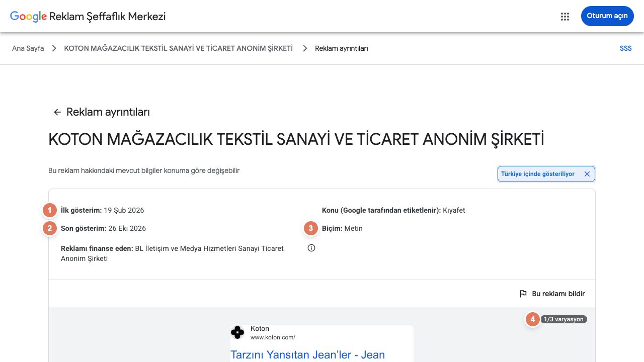Open Tarzını Yansıtan Jean'ler ad headline
This screenshot has height=362, width=644.
[x=307, y=355]
